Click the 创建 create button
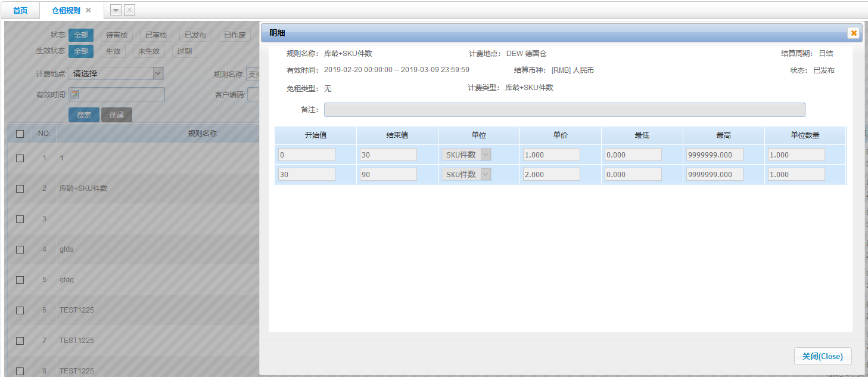Screen dimensions: 868x377 pyautogui.click(x=116, y=115)
